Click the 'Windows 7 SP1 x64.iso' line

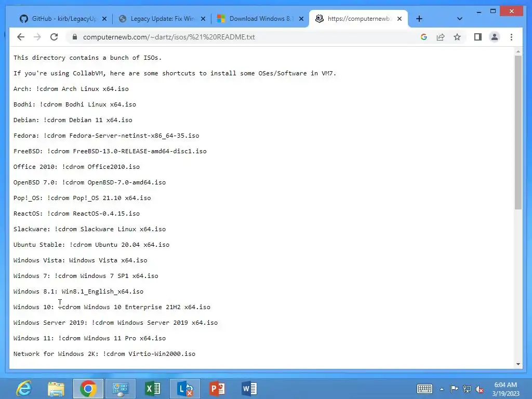(x=86, y=276)
